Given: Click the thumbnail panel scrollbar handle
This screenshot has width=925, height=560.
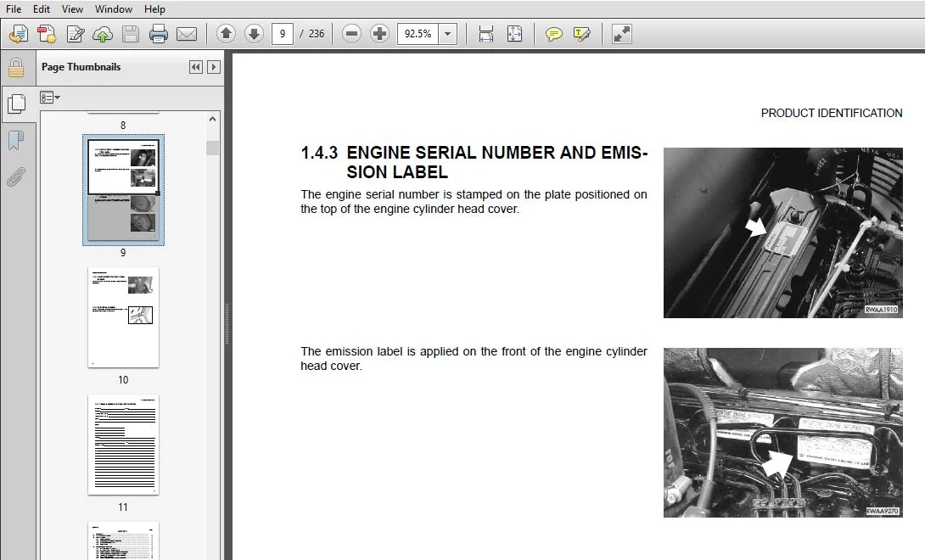Looking at the screenshot, I should click(x=212, y=148).
